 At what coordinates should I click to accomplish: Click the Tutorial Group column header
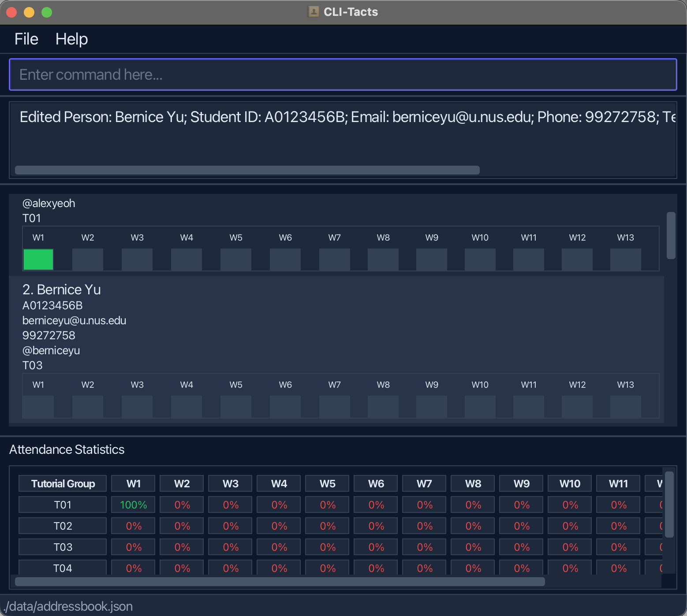point(63,484)
